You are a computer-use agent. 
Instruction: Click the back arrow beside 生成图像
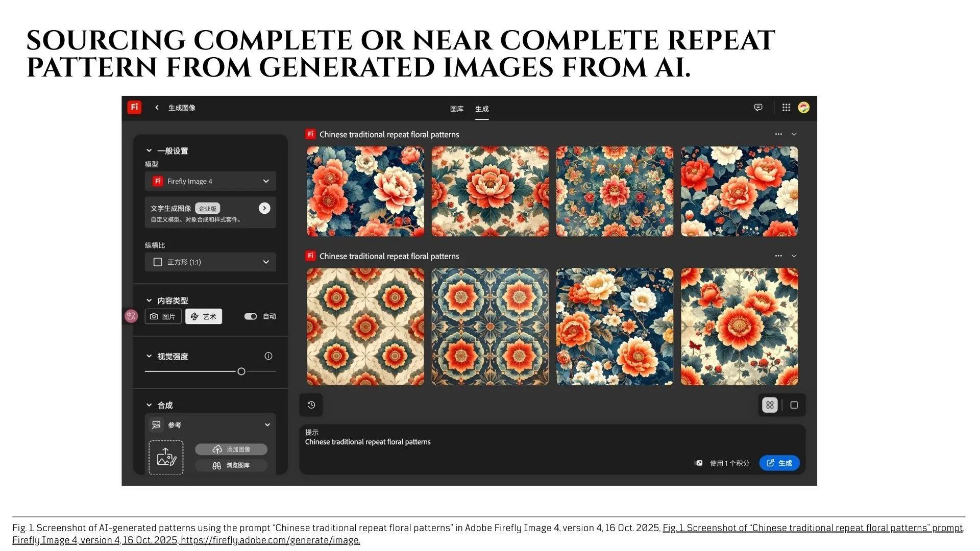pos(157,108)
